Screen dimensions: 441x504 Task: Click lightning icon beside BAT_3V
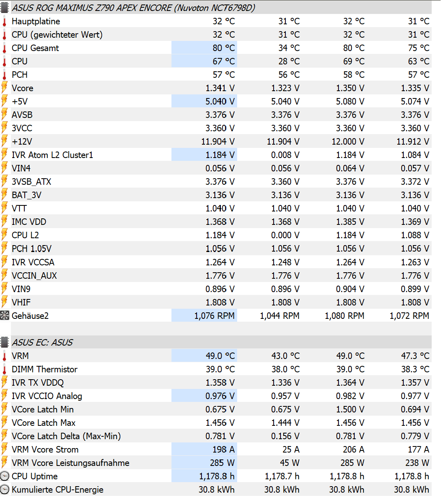click(4, 195)
